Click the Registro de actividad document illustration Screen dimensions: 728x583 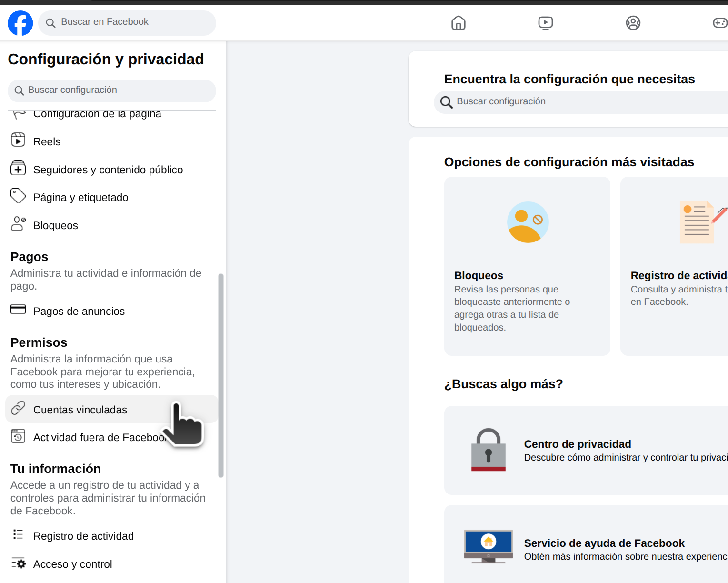[703, 222]
